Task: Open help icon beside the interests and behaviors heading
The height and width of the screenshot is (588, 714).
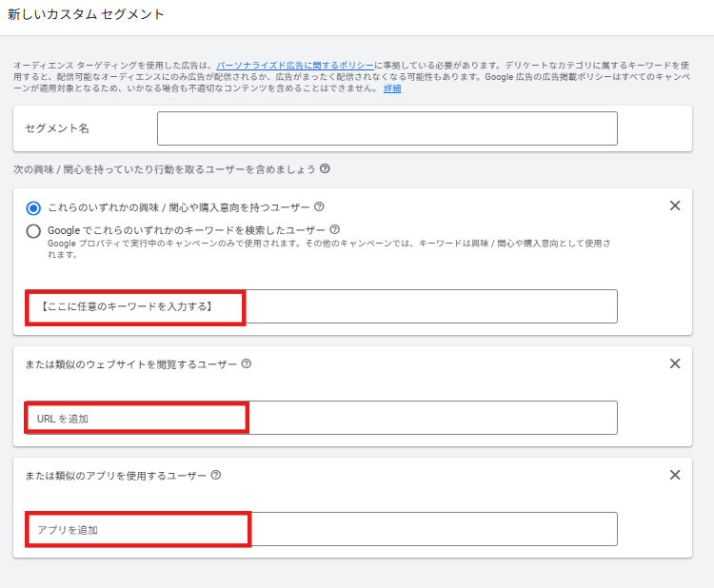Action: point(325,168)
